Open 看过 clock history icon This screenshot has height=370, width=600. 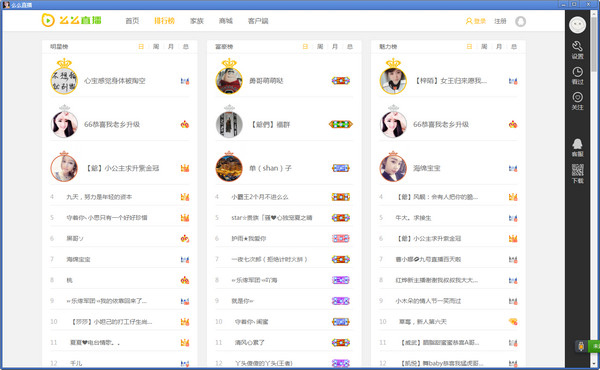click(x=577, y=75)
